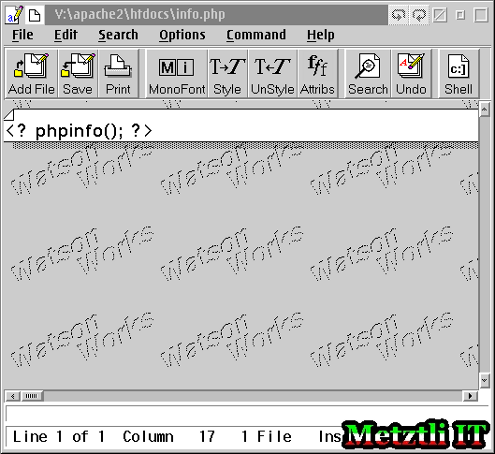The image size is (495, 454).
Task: Toggle the MonoFont toolbar button
Action: 177,74
